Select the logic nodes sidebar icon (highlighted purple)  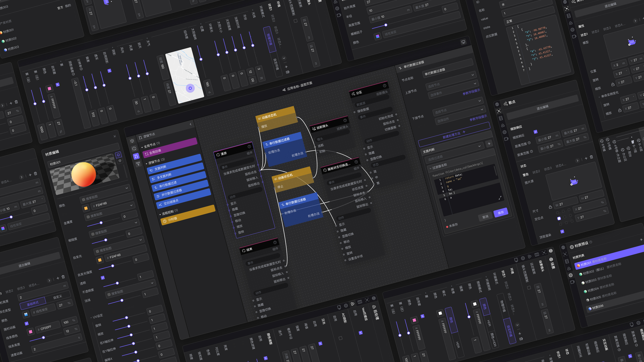tap(136, 156)
